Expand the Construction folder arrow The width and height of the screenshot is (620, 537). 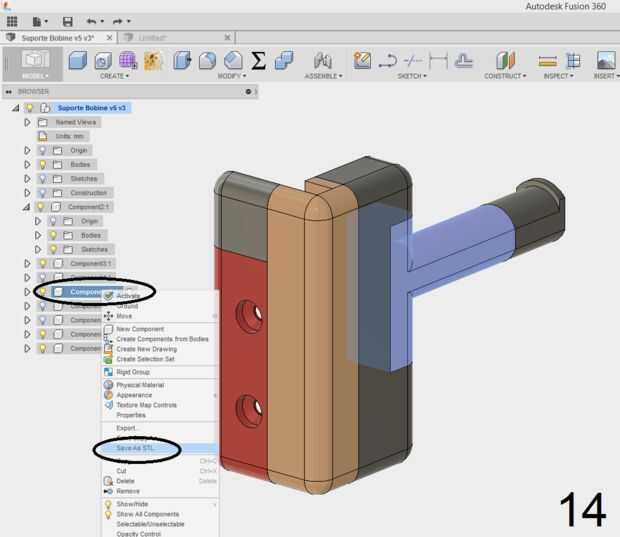(x=27, y=193)
